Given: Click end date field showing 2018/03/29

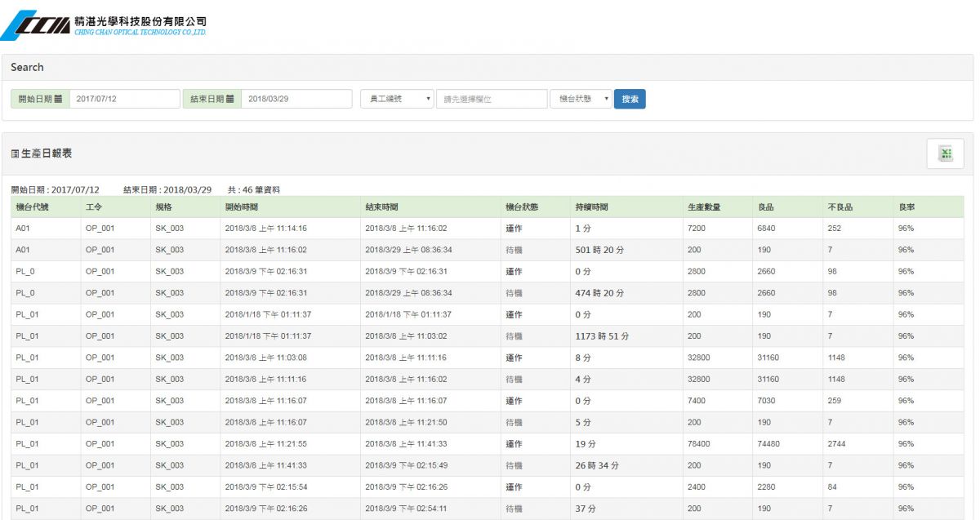Looking at the screenshot, I should (x=296, y=99).
